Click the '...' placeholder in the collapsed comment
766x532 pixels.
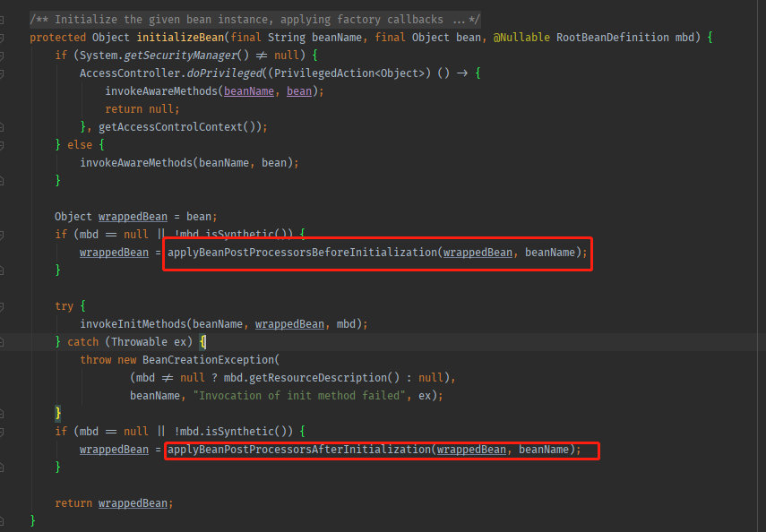pos(458,20)
